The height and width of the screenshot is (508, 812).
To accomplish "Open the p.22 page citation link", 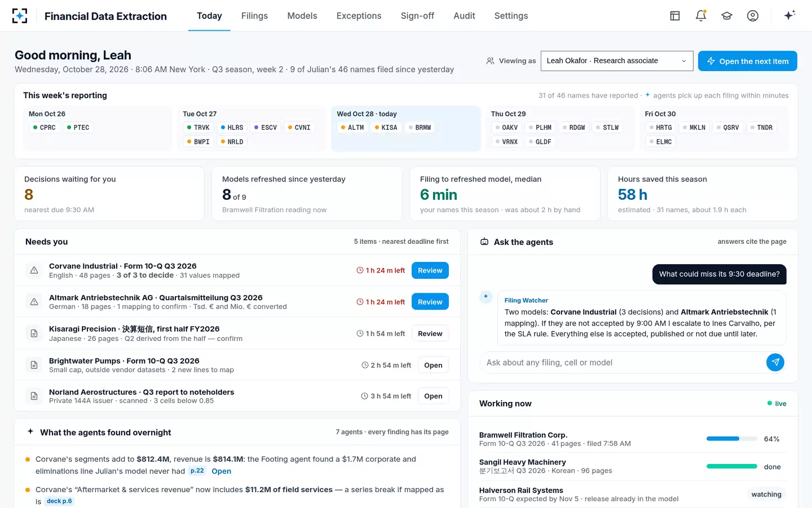I will tap(197, 471).
